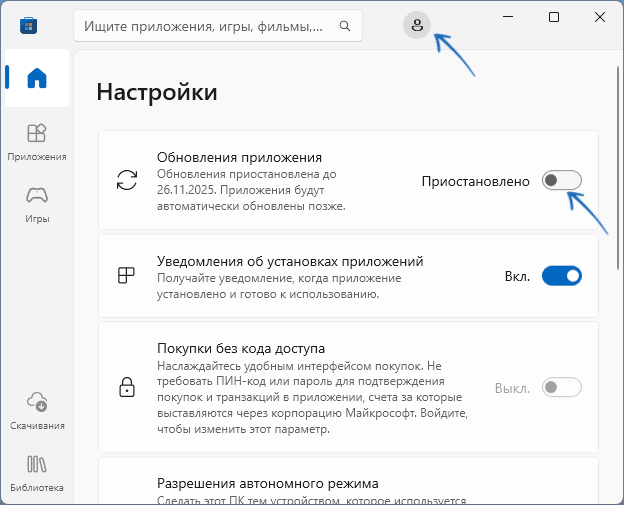This screenshot has width=624, height=505.
Task: Go to the Home sidebar tab
Action: tap(37, 78)
